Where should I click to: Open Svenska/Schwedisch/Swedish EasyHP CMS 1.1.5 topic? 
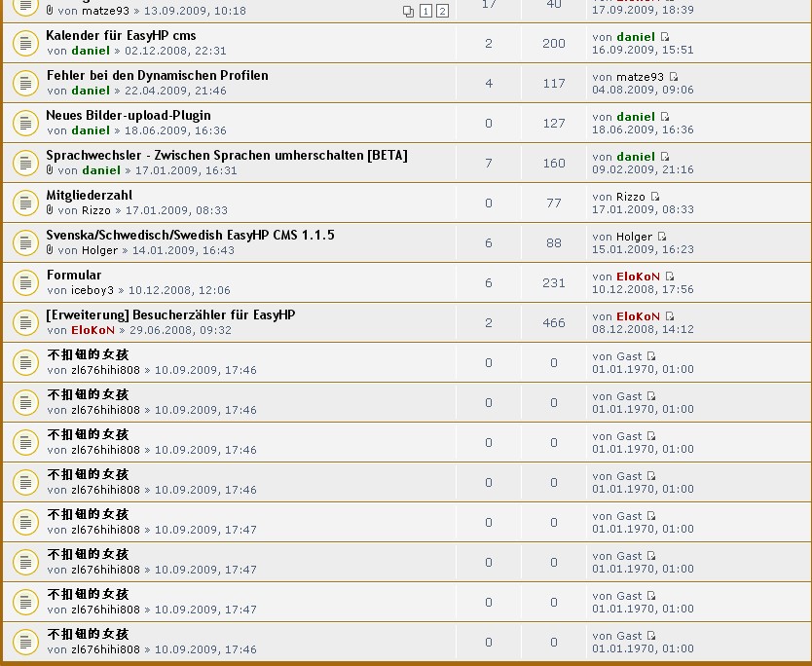pyautogui.click(x=190, y=235)
